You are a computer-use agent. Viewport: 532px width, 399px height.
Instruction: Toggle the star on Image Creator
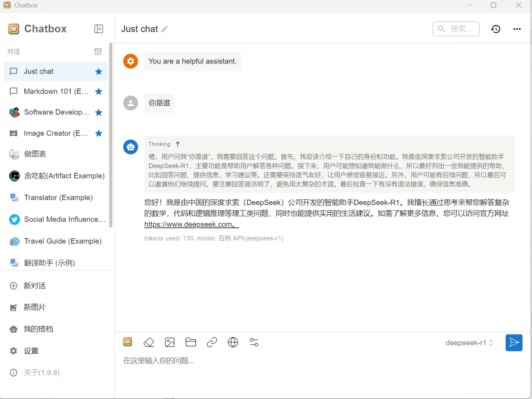(99, 133)
